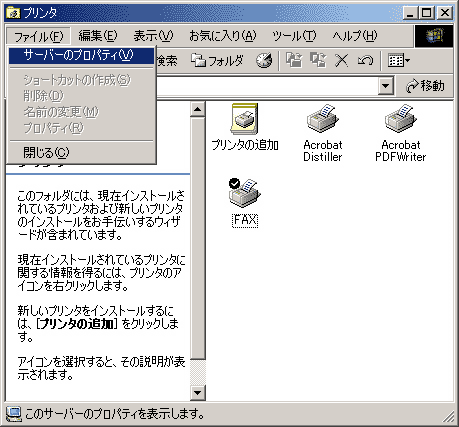Open the プリンタの追加 (Add Printer) icon

tap(245, 127)
